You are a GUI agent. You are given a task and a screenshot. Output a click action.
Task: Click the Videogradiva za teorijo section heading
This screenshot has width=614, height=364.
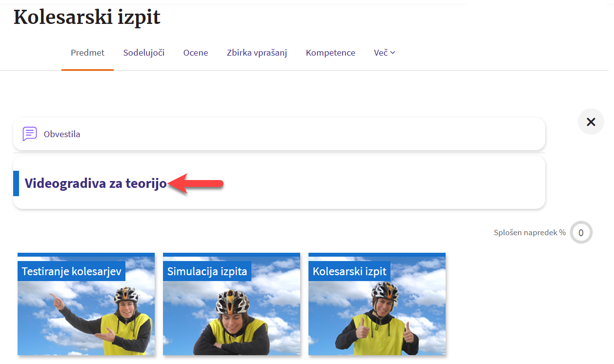(x=96, y=183)
